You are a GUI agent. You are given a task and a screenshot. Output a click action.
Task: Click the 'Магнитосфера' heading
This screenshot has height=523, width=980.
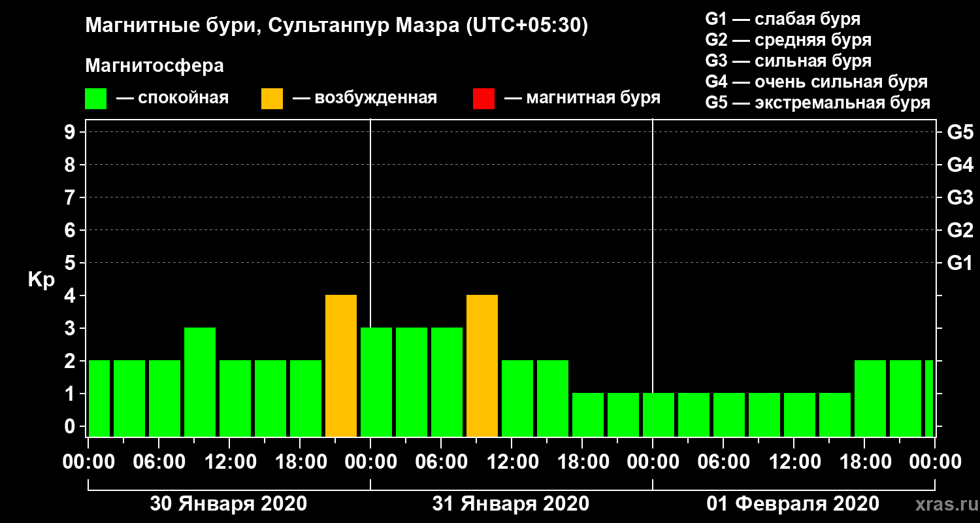click(154, 66)
